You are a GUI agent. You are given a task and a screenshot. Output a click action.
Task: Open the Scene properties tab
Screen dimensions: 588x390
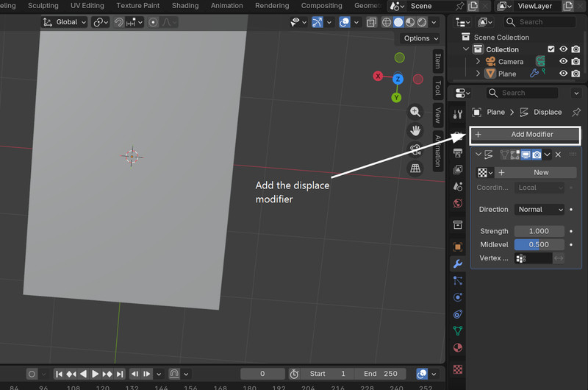point(457,187)
